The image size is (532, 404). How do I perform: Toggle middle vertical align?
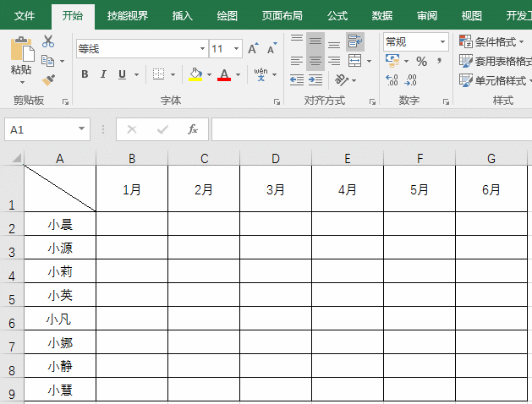[x=315, y=41]
